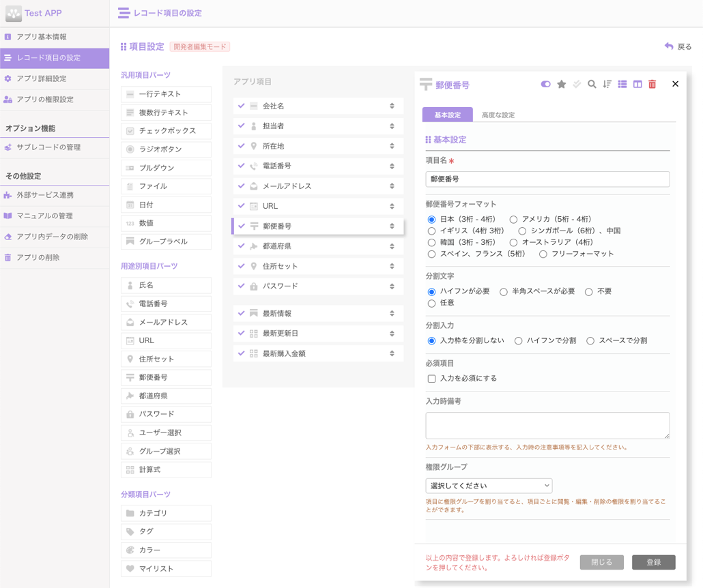Select スペースで分割 radio option

click(x=590, y=341)
